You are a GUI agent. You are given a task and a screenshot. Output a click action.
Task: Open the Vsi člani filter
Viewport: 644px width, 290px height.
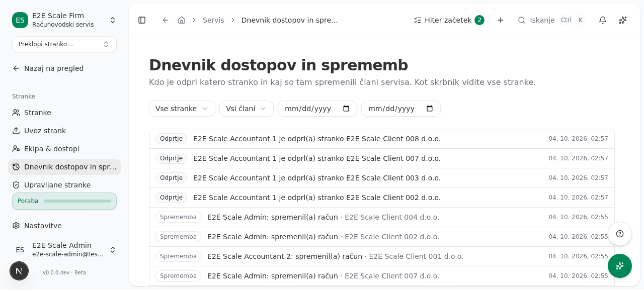tap(247, 109)
